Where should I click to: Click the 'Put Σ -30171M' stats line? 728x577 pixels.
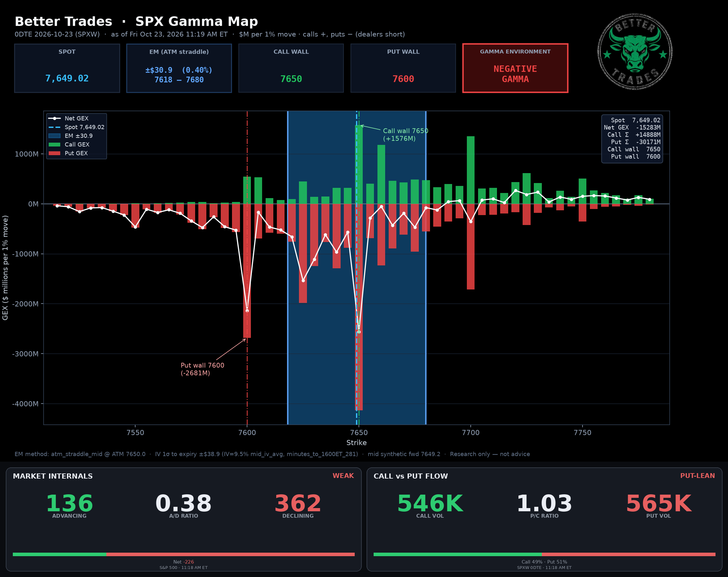(x=635, y=142)
